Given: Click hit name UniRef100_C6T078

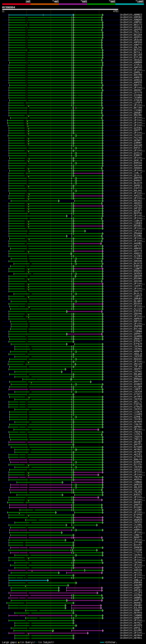Looking at the screenshot, I should click(131, 93).
